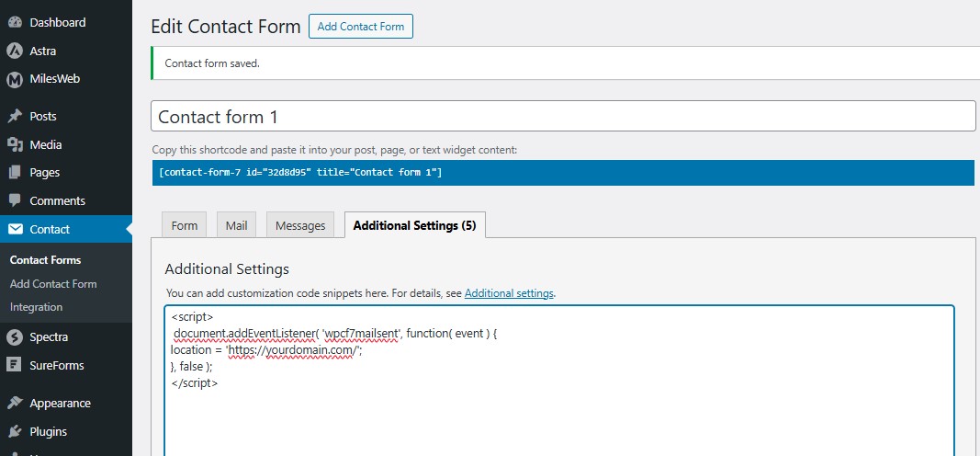Click the Media library icon
This screenshot has height=456, width=980.
tap(15, 144)
